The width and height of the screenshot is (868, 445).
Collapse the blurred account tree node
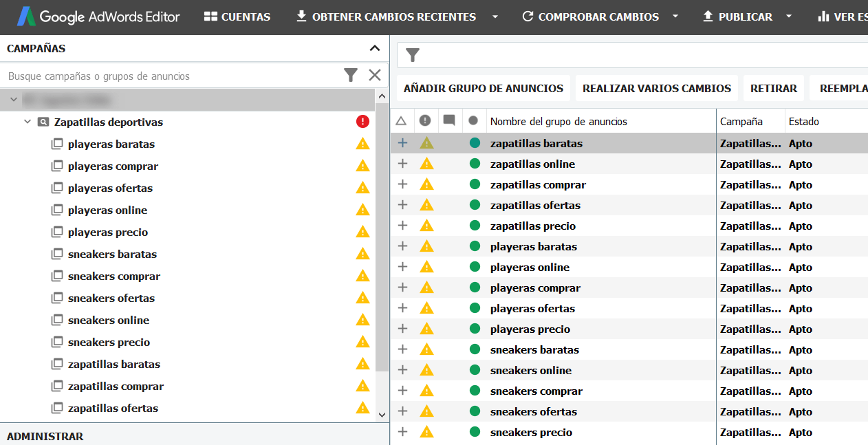(x=13, y=100)
